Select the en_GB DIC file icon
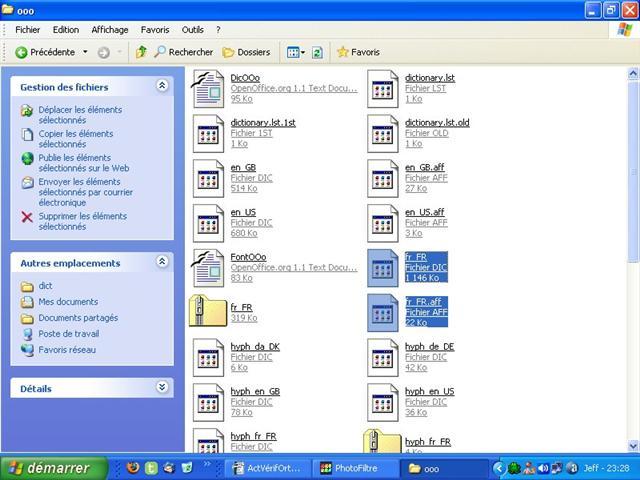640x480 pixels. tap(208, 178)
